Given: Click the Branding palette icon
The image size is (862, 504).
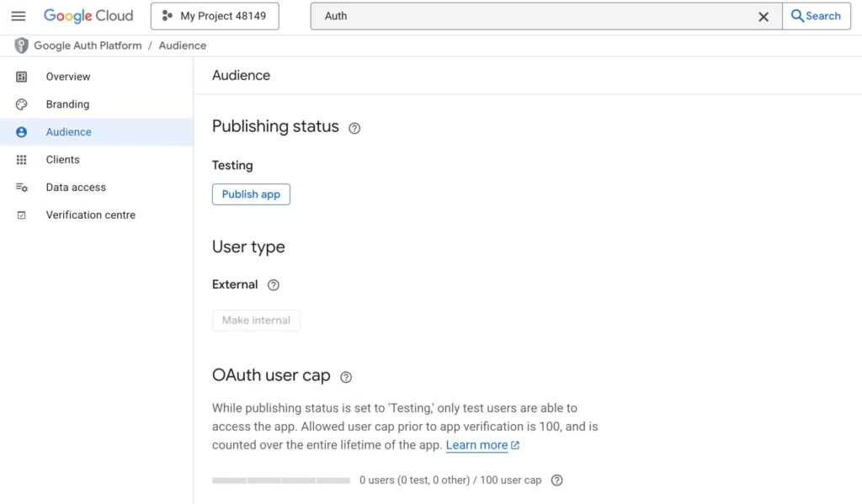Looking at the screenshot, I should click(21, 104).
